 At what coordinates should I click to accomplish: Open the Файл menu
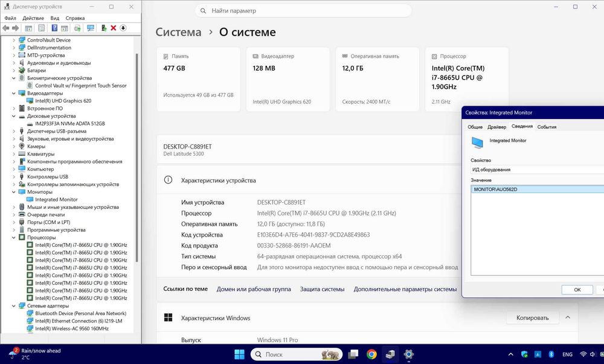pyautogui.click(x=10, y=18)
